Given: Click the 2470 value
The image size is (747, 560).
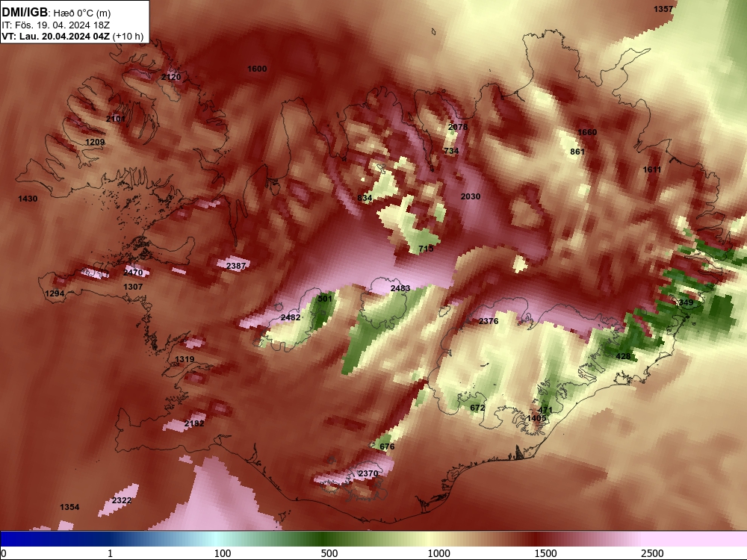Looking at the screenshot, I should pos(133,273).
